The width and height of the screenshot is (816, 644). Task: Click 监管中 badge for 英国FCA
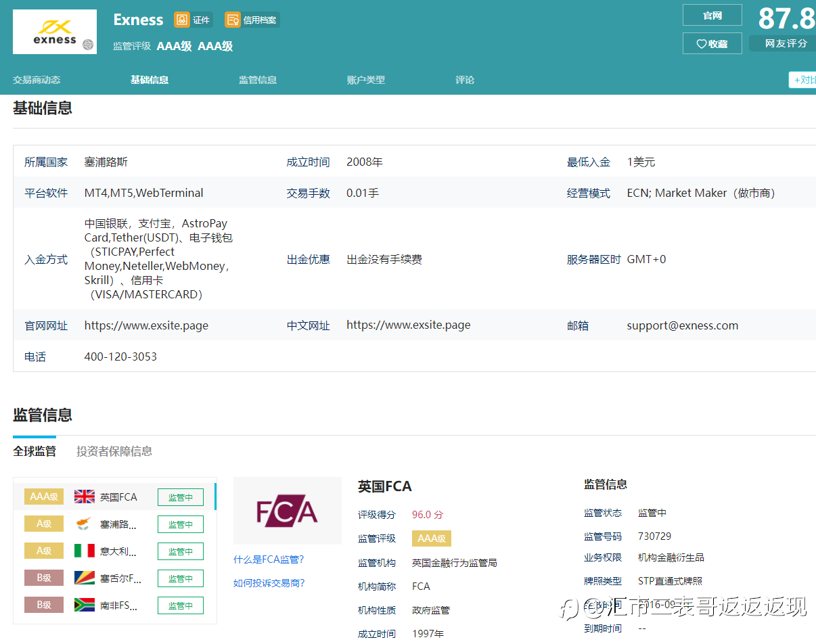pos(181,497)
